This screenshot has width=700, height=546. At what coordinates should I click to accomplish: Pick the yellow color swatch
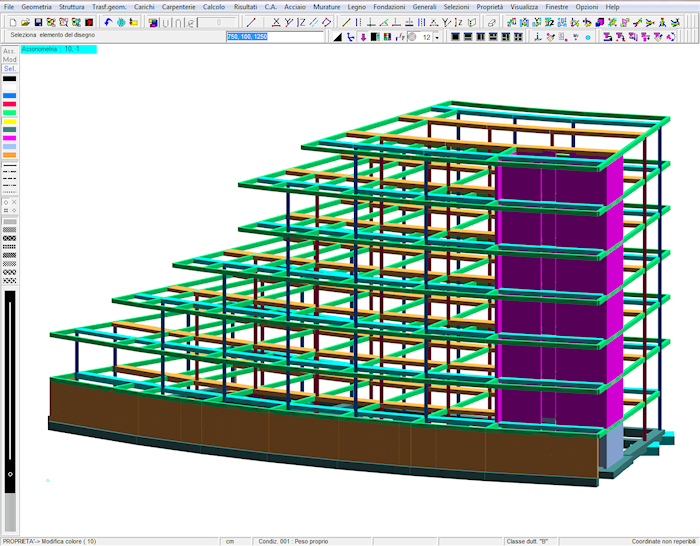9,121
